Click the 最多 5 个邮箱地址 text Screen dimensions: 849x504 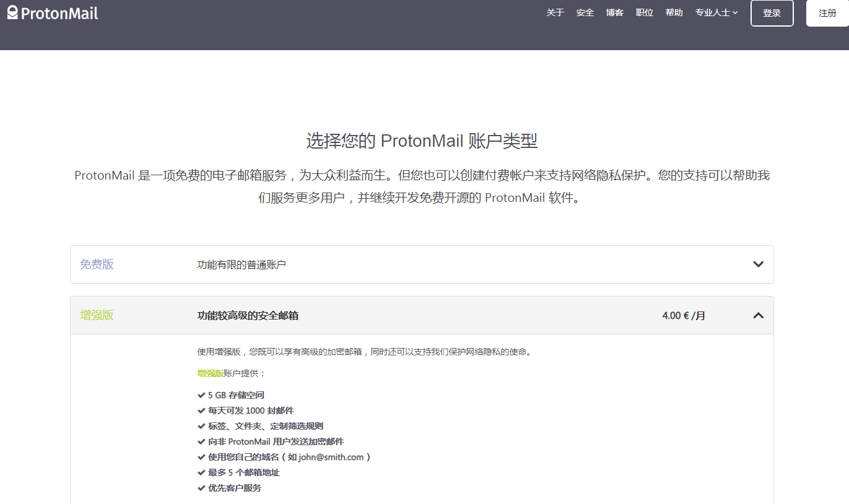tap(244, 472)
